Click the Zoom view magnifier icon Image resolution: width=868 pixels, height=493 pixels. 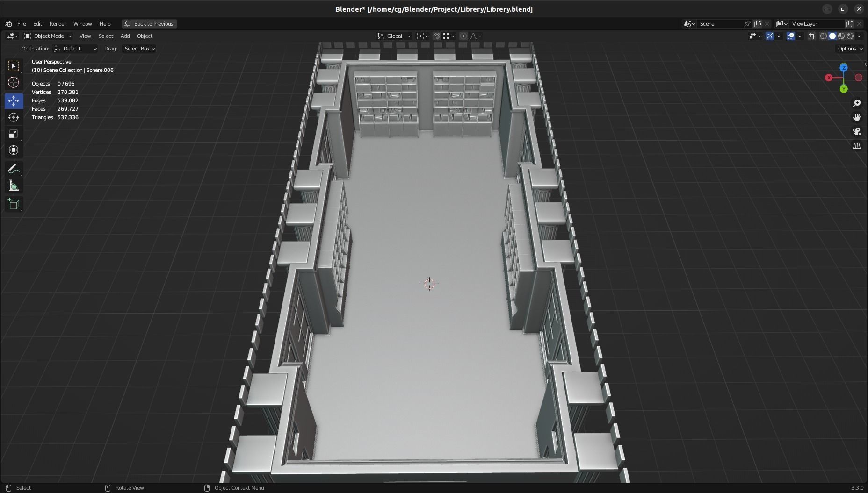pyautogui.click(x=857, y=103)
